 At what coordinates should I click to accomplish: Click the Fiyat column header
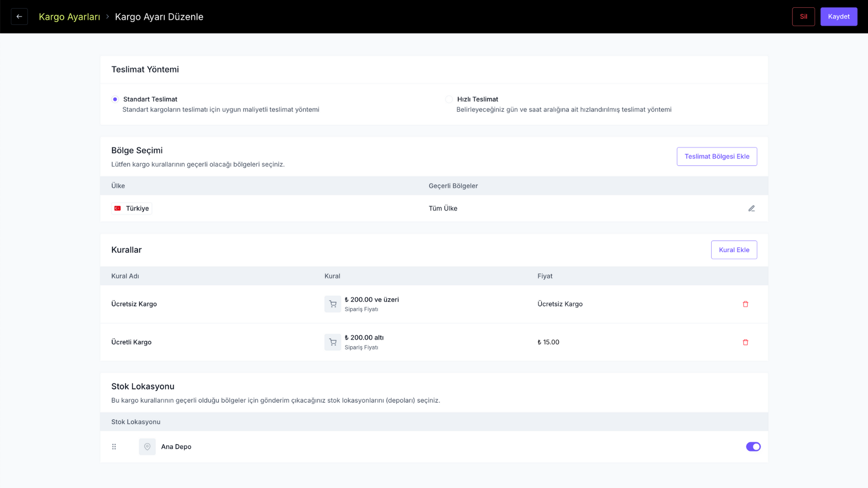click(545, 276)
